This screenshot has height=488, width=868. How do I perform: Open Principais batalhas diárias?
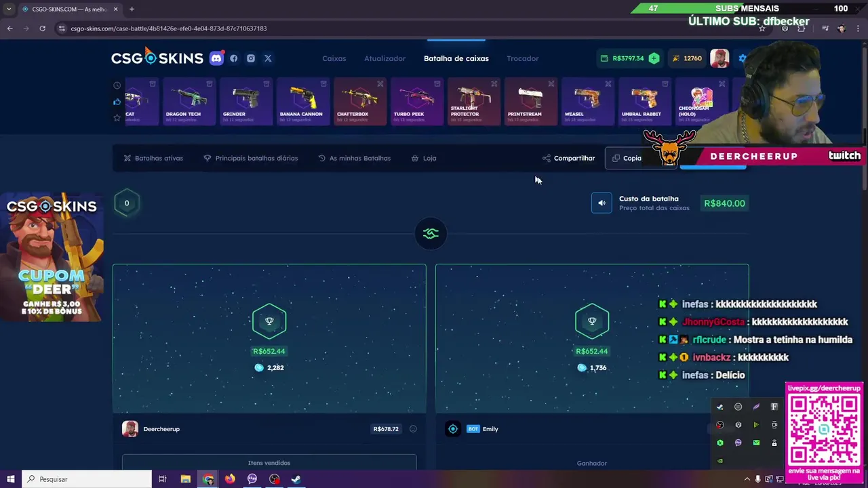pyautogui.click(x=250, y=158)
